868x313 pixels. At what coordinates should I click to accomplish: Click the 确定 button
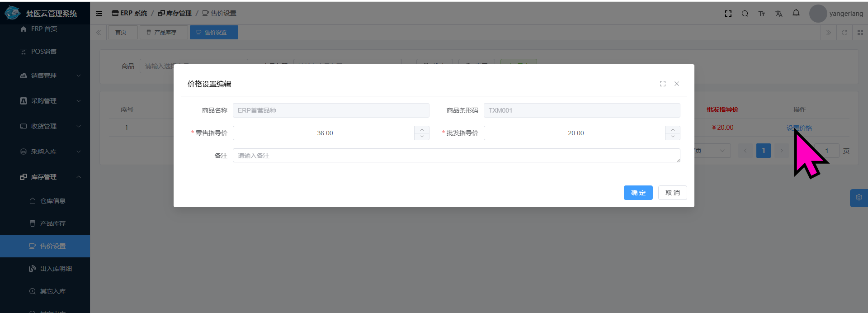tap(638, 193)
